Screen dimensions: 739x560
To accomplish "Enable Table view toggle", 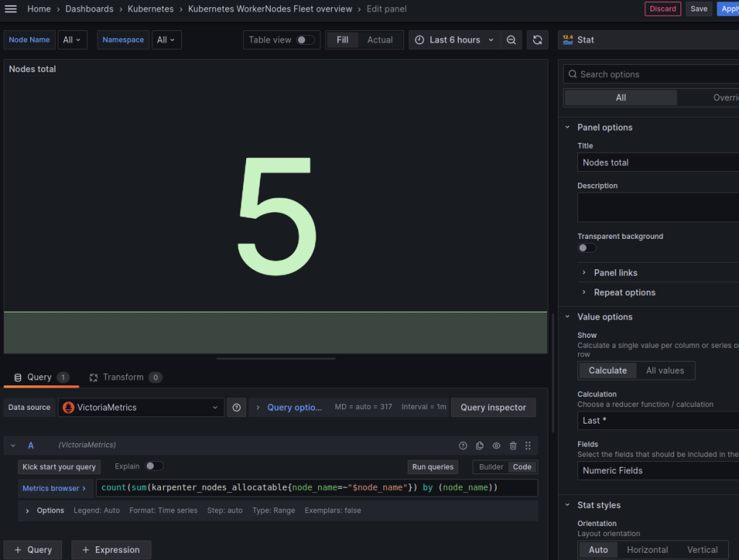I will click(x=306, y=40).
